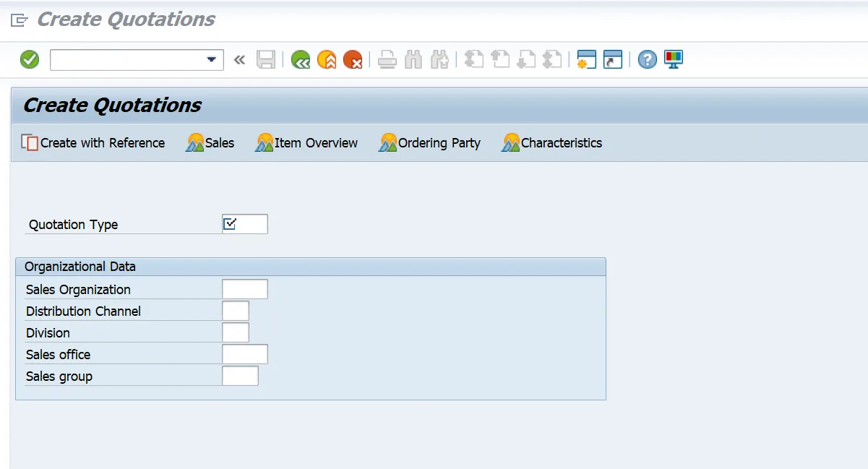
Task: Click the Find binoculars icon
Action: pos(413,60)
